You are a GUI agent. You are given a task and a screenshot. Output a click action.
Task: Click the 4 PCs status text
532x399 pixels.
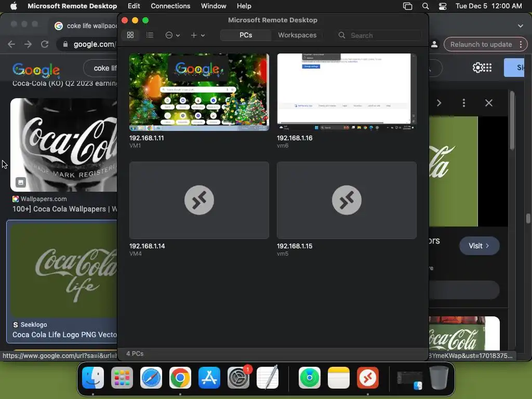coord(135,353)
